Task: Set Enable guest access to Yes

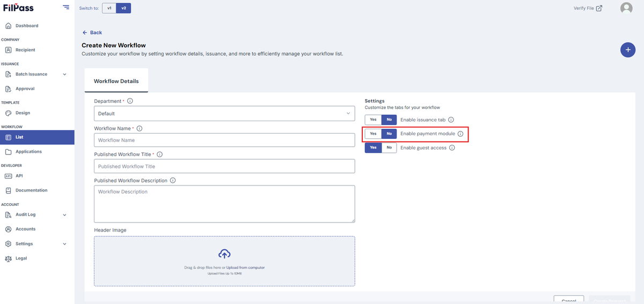Action: [373, 147]
